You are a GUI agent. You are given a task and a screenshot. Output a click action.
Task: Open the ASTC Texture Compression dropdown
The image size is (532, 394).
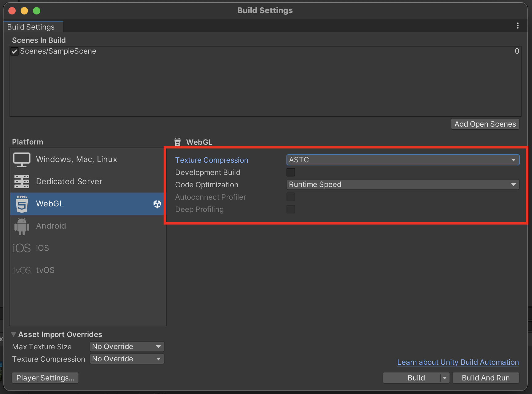tap(402, 160)
